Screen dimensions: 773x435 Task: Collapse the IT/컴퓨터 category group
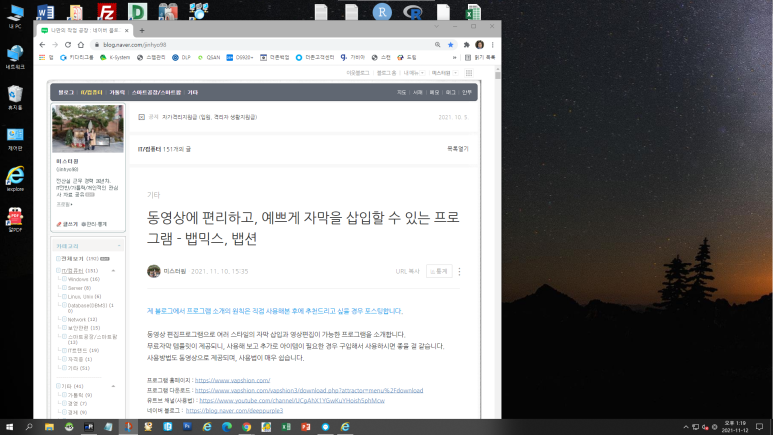[113, 271]
